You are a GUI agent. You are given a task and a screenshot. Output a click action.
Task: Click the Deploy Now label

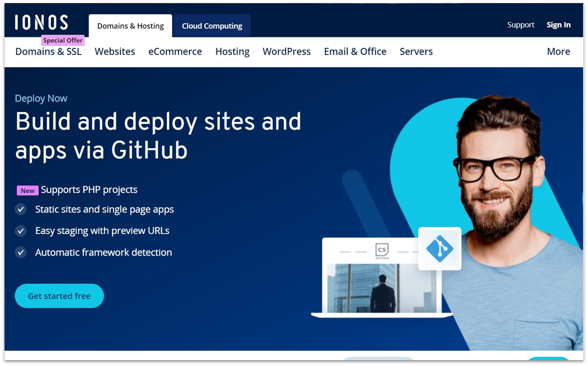click(x=41, y=98)
